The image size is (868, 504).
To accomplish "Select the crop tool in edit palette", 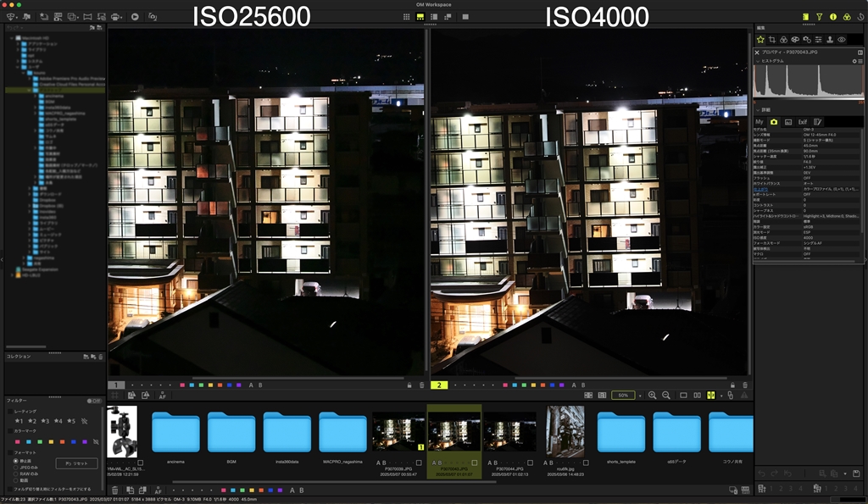I will 772,40.
